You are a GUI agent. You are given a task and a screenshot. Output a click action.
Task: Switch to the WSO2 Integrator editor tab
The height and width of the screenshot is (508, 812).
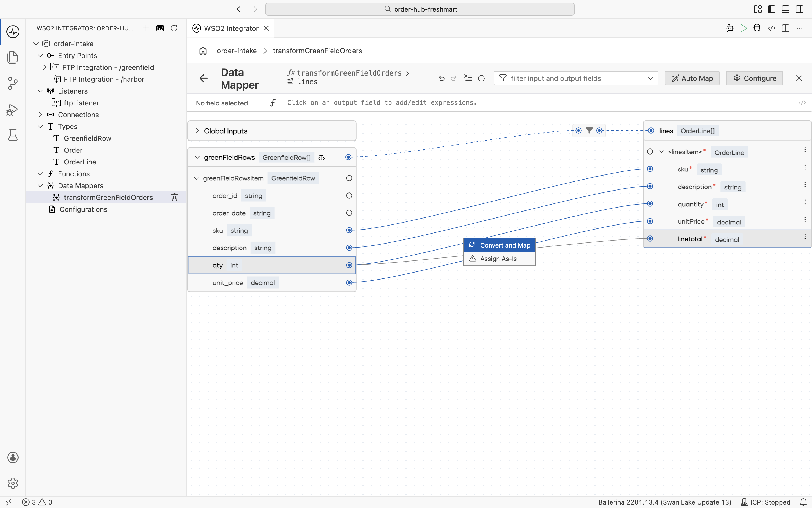tap(230, 28)
